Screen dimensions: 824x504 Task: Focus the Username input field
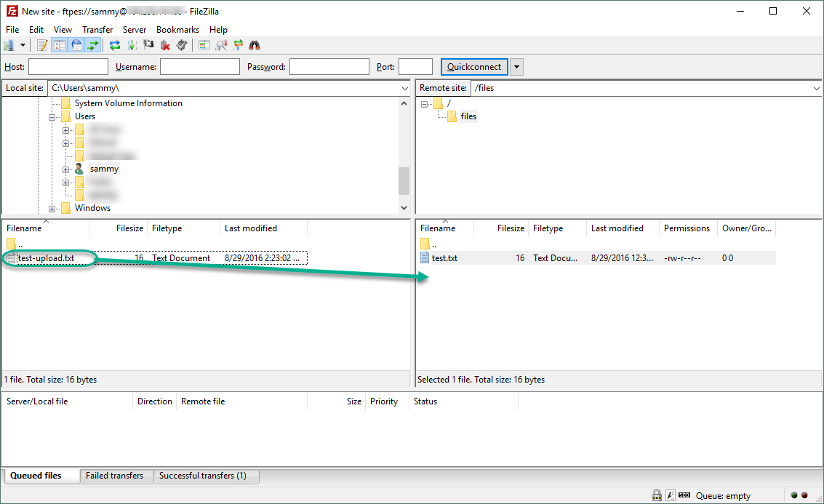200,67
